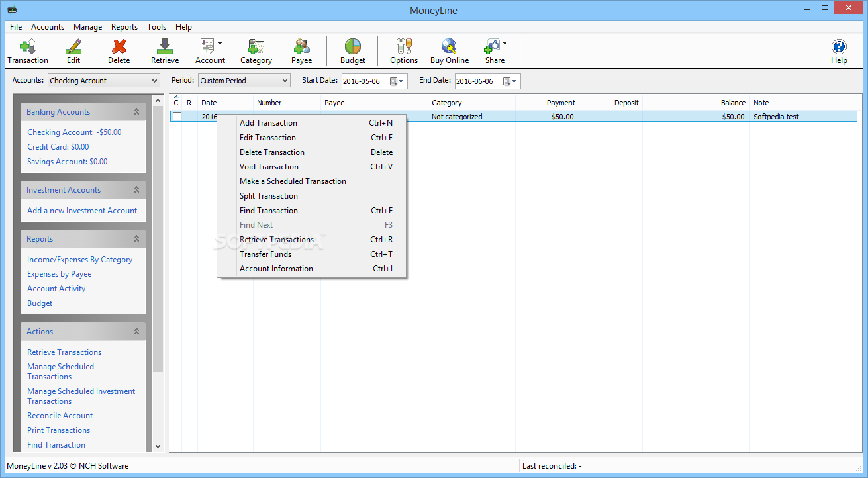Image resolution: width=868 pixels, height=478 pixels.
Task: Open the Options tools icon
Action: click(x=404, y=46)
